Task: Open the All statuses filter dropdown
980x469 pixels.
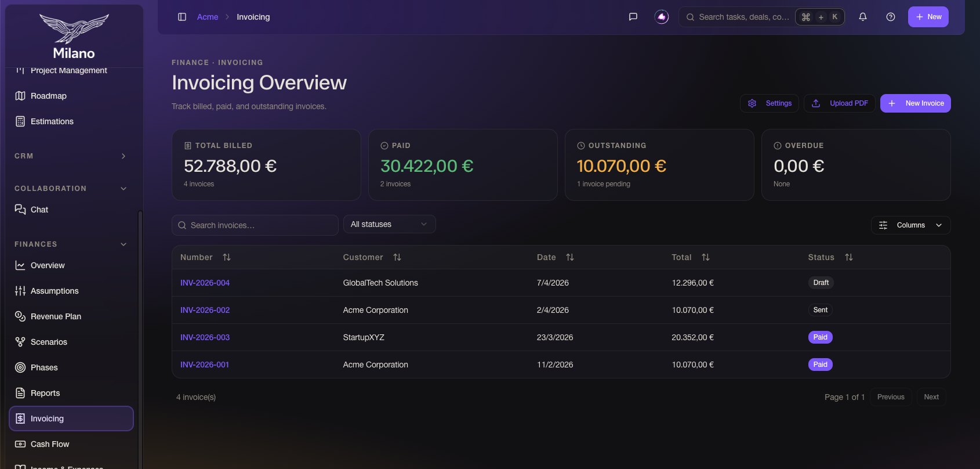Action: [390, 224]
